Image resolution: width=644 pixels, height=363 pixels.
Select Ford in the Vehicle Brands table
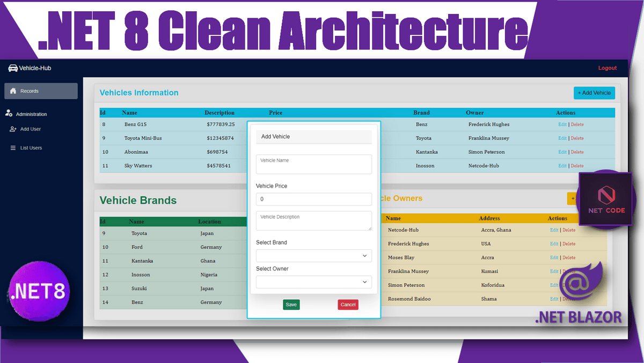coord(137,247)
